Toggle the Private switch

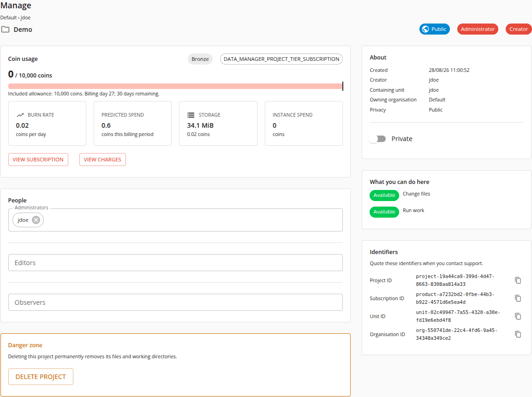click(377, 139)
